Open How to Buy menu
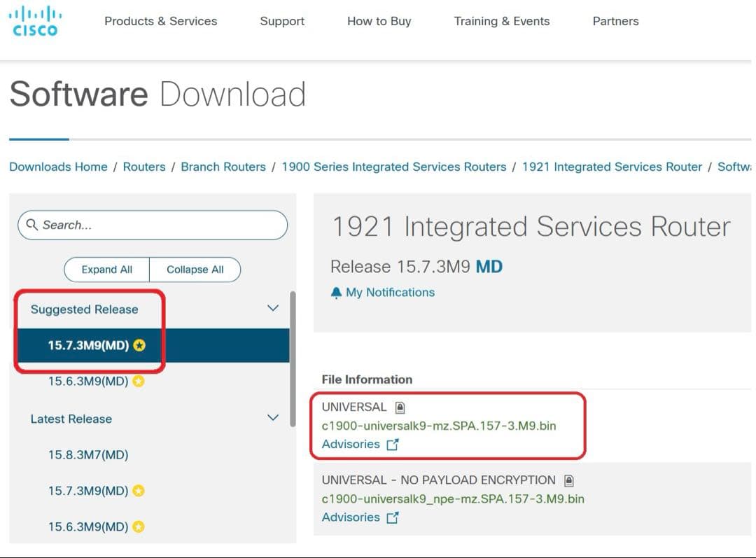Screen dimensions: 756x558 (379, 21)
